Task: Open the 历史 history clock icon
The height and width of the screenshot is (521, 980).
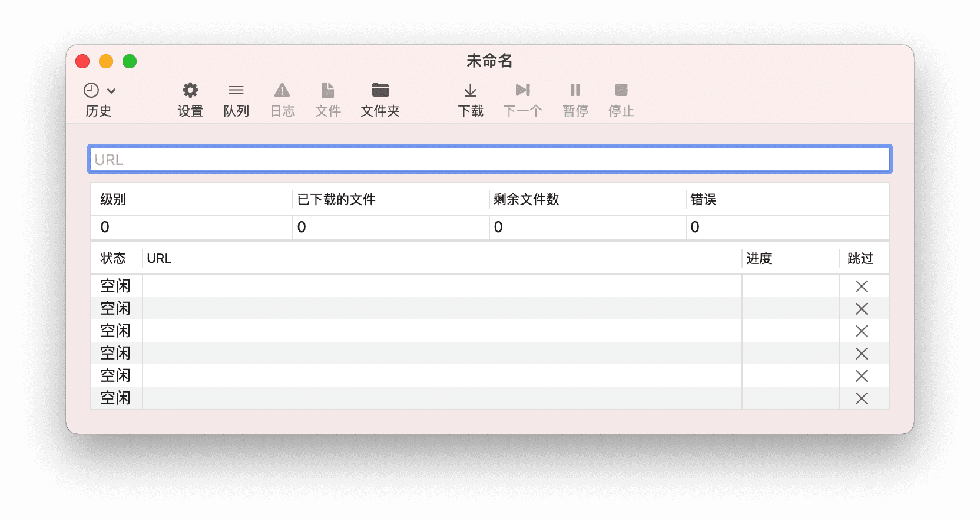Action: point(91,90)
